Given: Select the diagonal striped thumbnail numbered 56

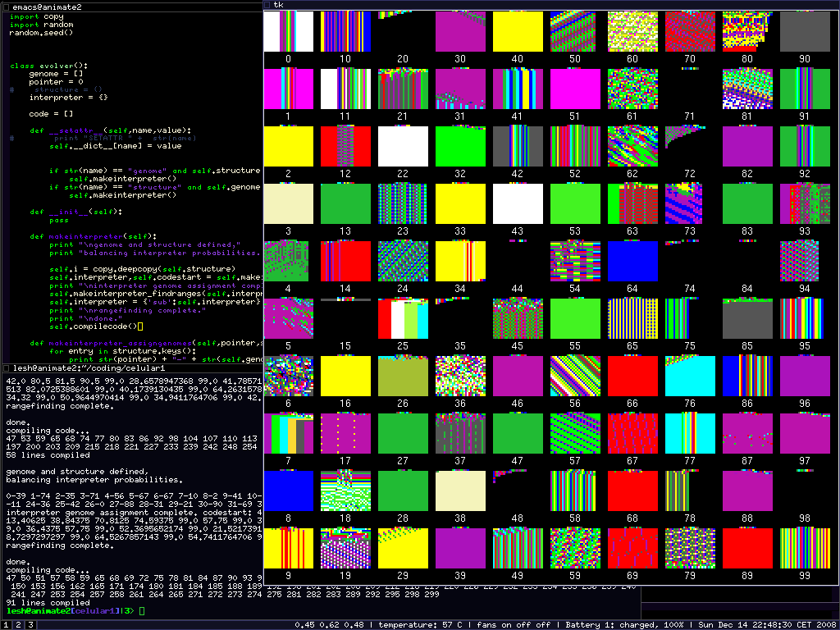Looking at the screenshot, I should coord(575,376).
